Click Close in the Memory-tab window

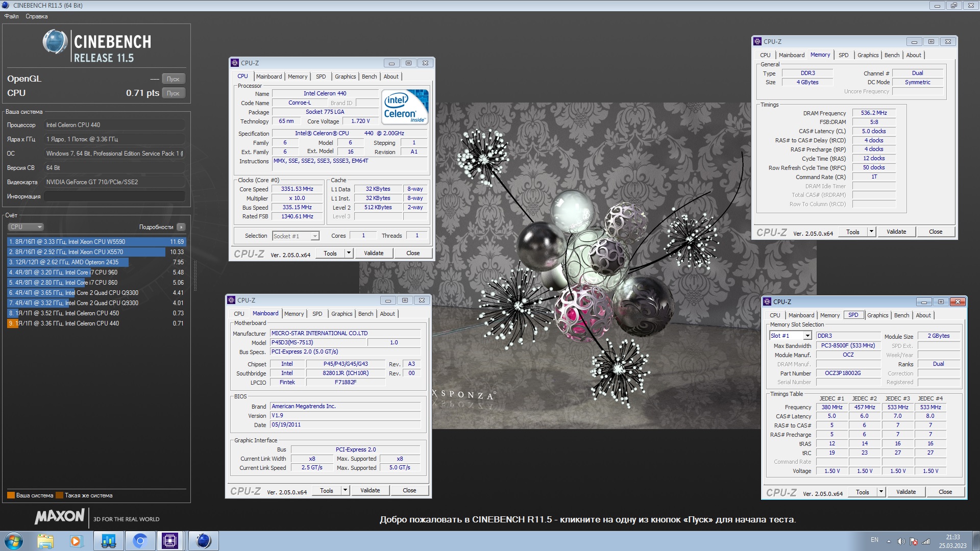point(936,232)
